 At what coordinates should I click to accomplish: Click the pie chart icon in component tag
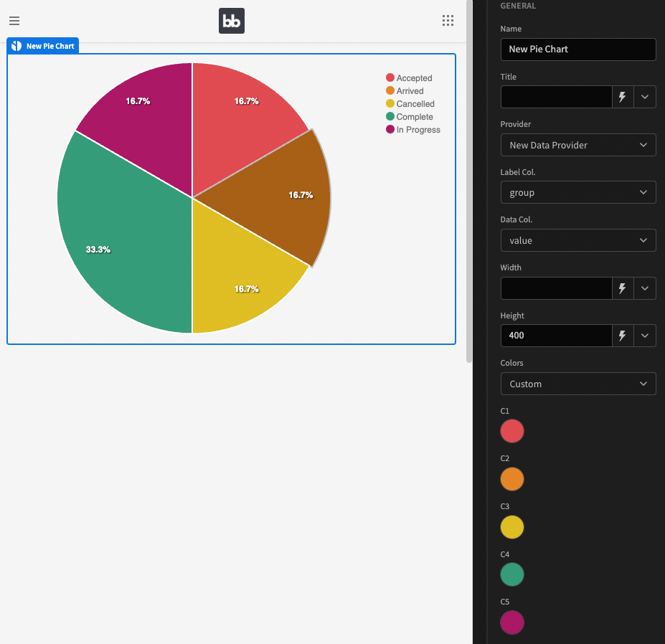16,46
